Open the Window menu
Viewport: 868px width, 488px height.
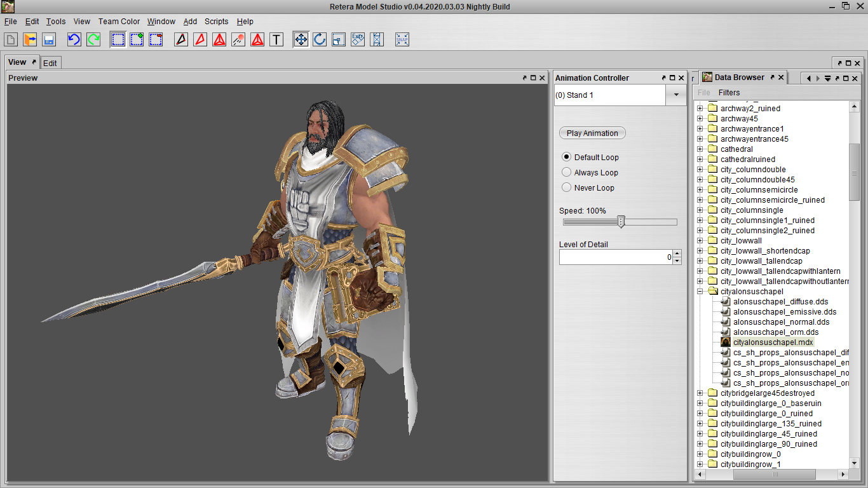[x=161, y=22]
